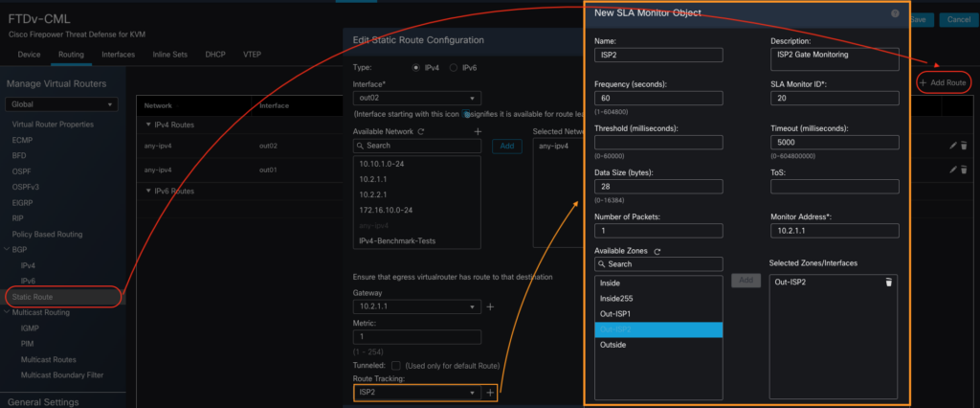The height and width of the screenshot is (408, 980).
Task: Click the SLA monitor Name field
Action: (x=658, y=55)
